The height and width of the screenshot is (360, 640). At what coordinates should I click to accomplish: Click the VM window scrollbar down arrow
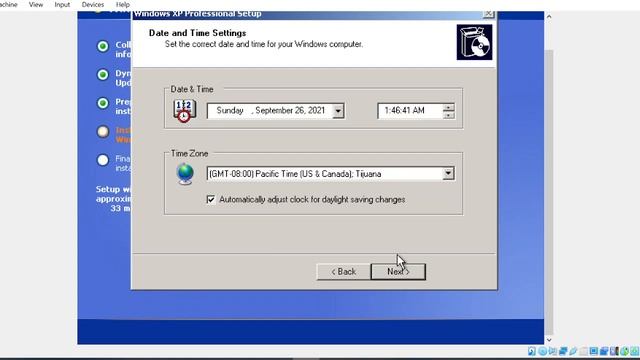click(549, 339)
